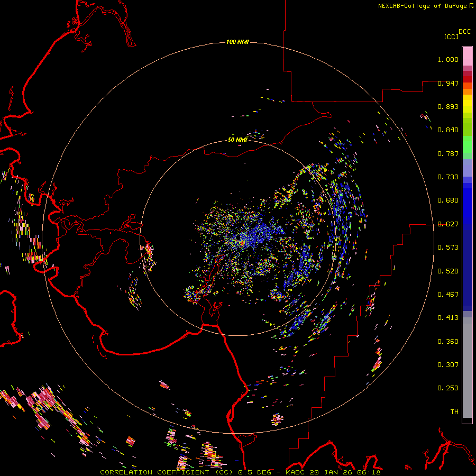Pick the light pink band on color bar
The height and width of the screenshot is (476, 476).
click(x=467, y=56)
